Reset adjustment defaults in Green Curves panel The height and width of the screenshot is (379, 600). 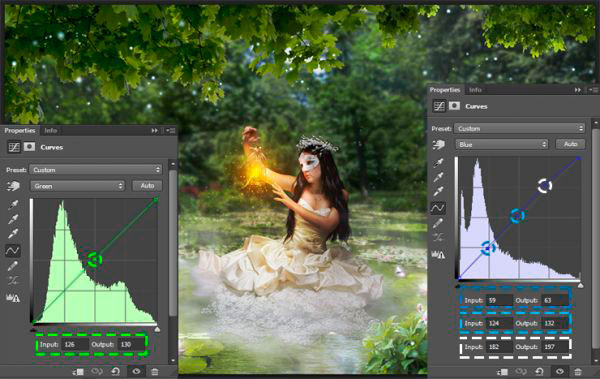(x=115, y=371)
